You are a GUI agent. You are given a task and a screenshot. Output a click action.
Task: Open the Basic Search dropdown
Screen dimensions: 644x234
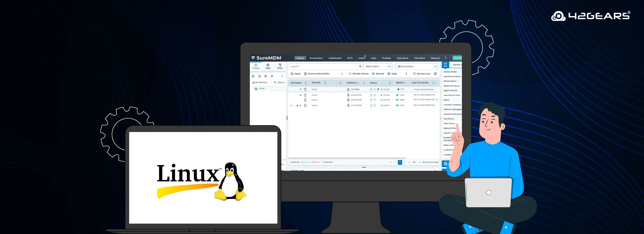pyautogui.click(x=378, y=66)
